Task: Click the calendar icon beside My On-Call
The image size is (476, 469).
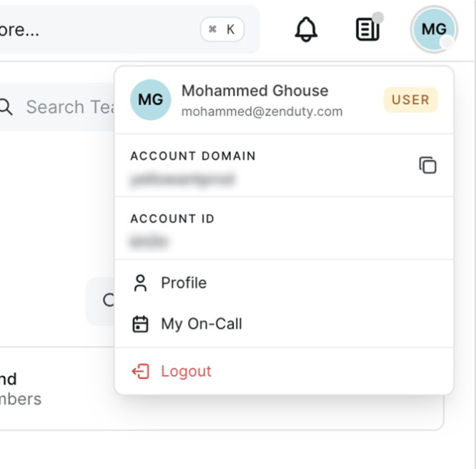Action: [141, 324]
